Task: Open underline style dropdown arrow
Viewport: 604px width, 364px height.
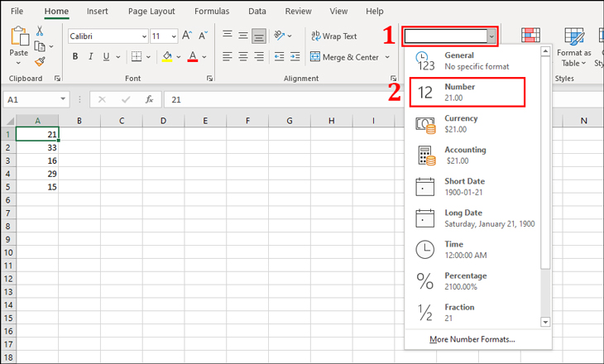Action: click(x=118, y=57)
